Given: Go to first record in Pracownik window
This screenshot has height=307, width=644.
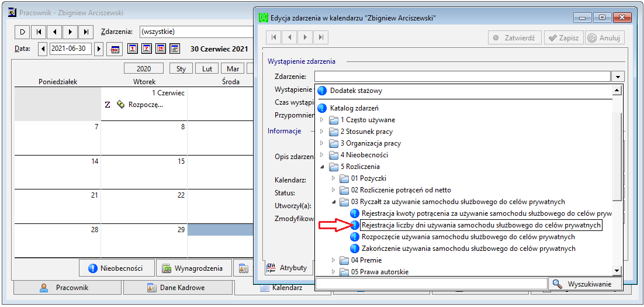Looking at the screenshot, I should (x=39, y=32).
